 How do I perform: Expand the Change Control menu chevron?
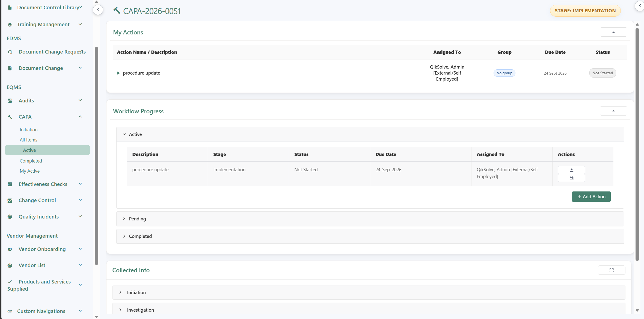[80, 200]
